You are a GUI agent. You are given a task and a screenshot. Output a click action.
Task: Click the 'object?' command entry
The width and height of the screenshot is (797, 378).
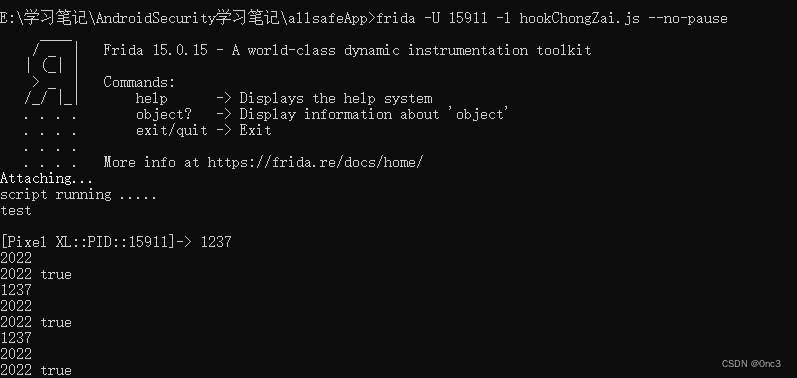click(164, 114)
